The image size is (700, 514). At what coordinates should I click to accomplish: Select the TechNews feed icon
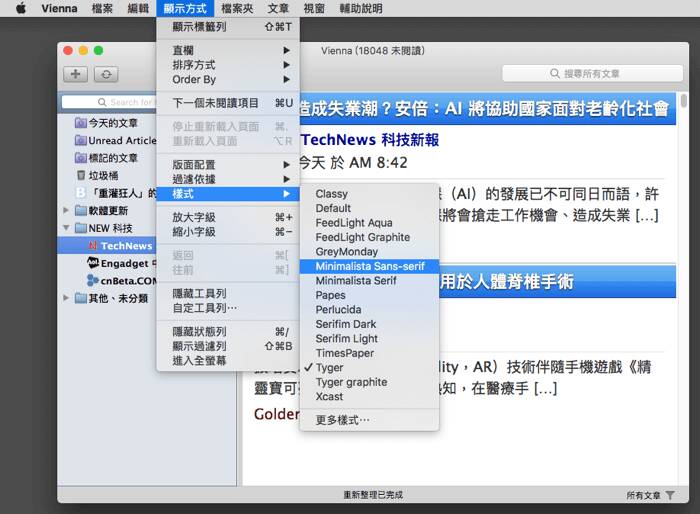coord(92,246)
